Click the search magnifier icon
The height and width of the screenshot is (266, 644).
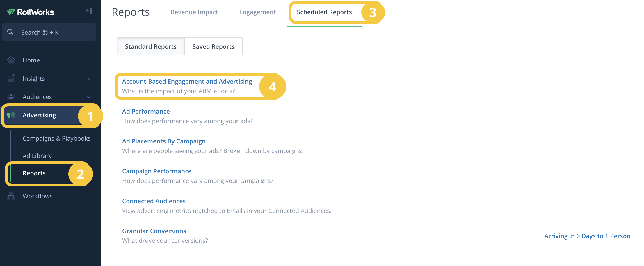pyautogui.click(x=10, y=32)
